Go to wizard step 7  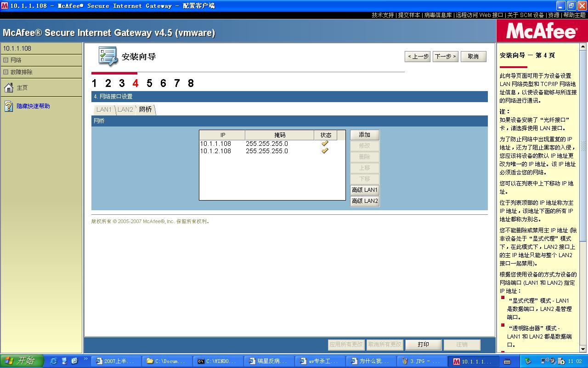click(x=177, y=83)
